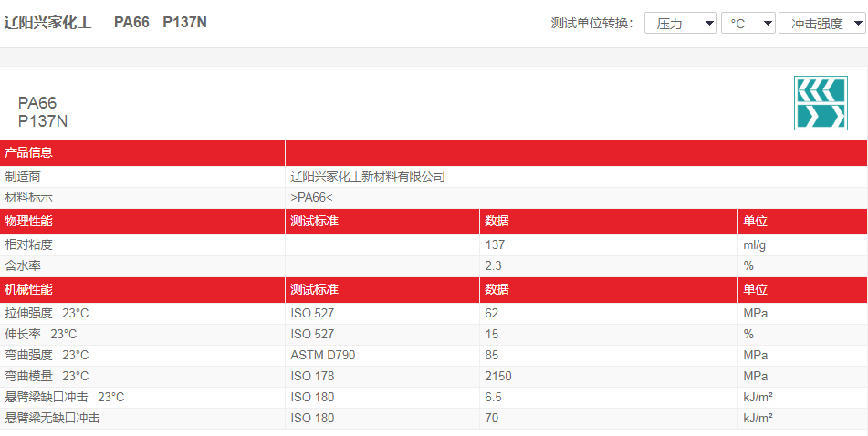Select ISO 527 standard in 伸长率 row
This screenshot has width=868, height=436.
point(312,334)
